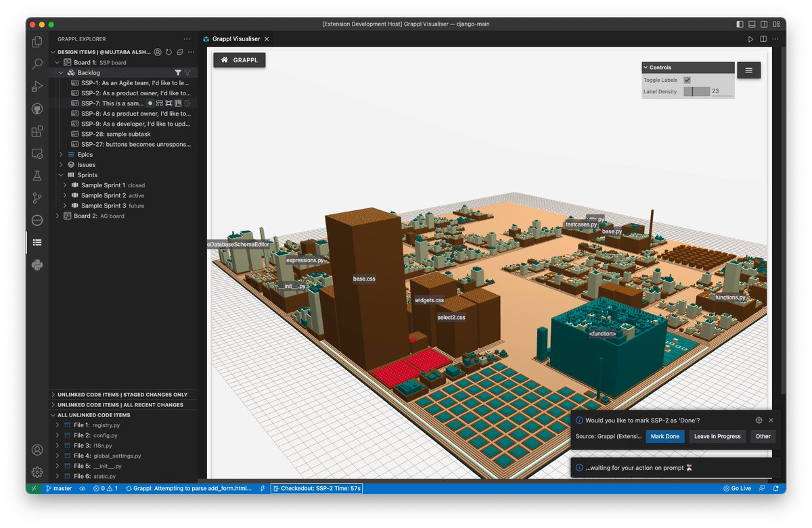Open Grappl Explorer more actions menu
The image size is (812, 528).
(187, 39)
